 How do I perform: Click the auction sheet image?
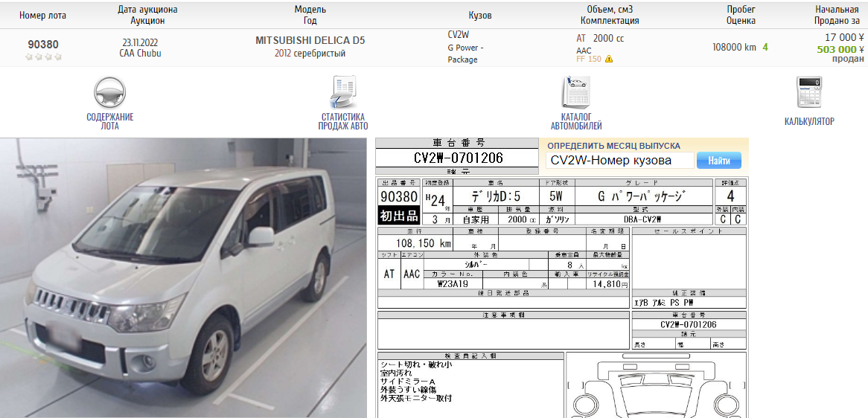pos(562,298)
